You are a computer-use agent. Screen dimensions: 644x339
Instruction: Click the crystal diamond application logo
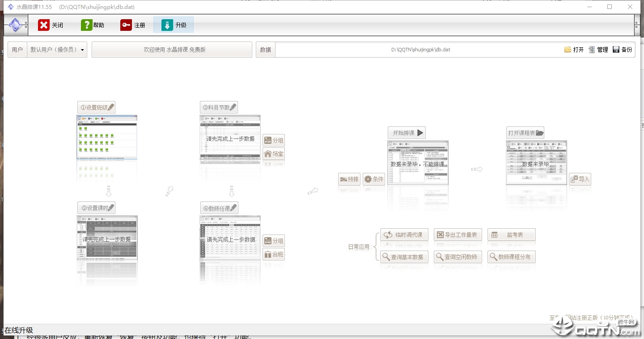pos(16,25)
